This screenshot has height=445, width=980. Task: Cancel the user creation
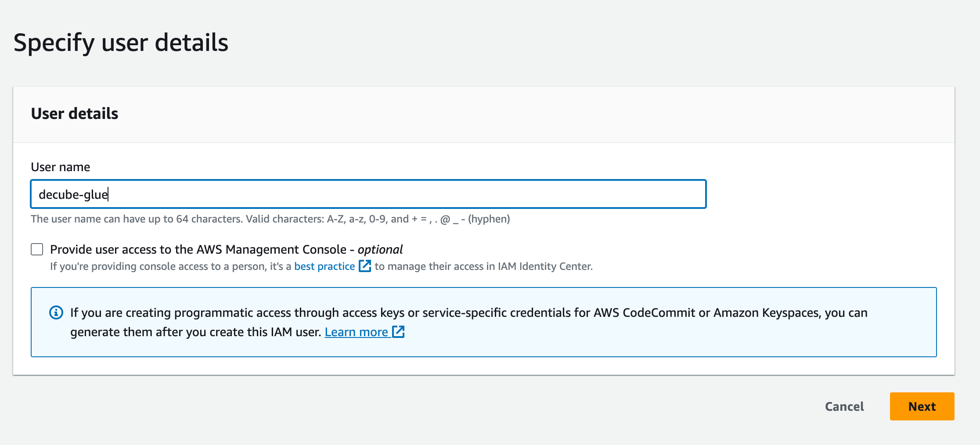click(x=844, y=406)
